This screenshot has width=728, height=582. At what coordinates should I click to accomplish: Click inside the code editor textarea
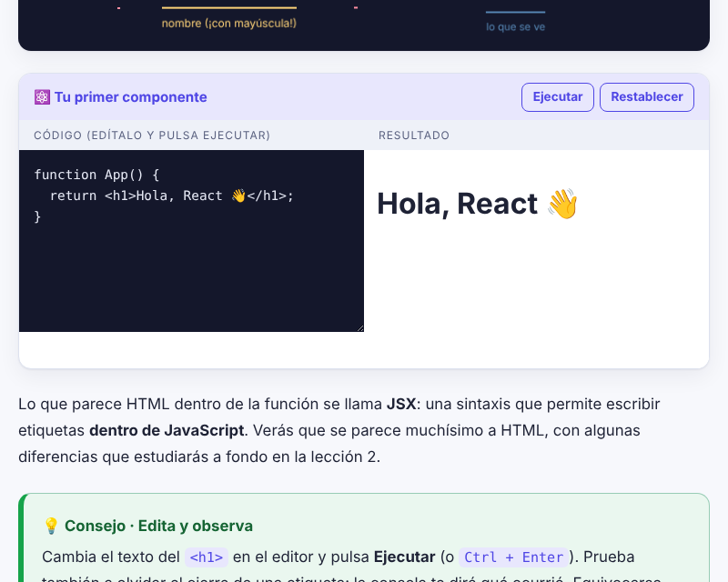[191, 240]
